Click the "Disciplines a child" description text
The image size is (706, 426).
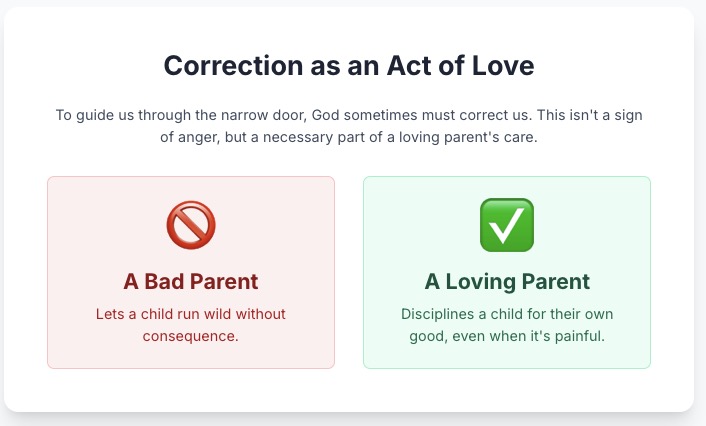507,314
